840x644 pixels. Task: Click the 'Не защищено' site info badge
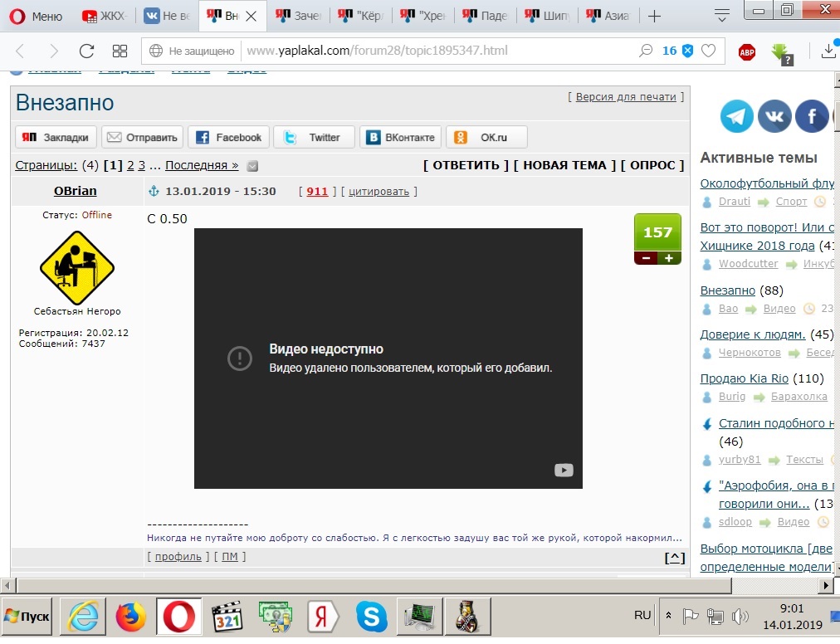coord(192,51)
